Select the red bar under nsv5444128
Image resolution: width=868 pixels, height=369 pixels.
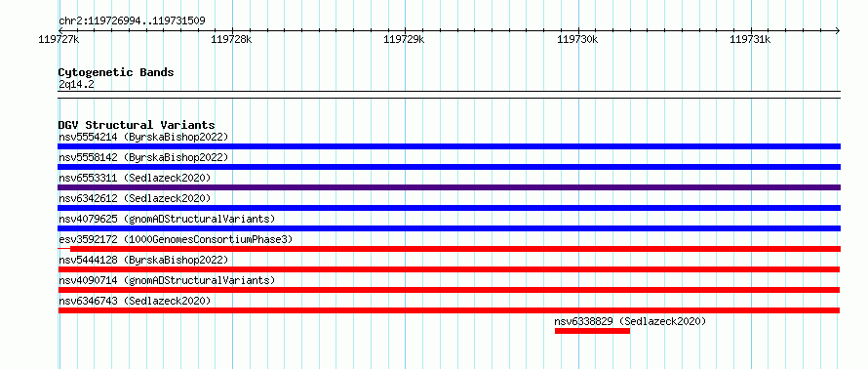449,269
